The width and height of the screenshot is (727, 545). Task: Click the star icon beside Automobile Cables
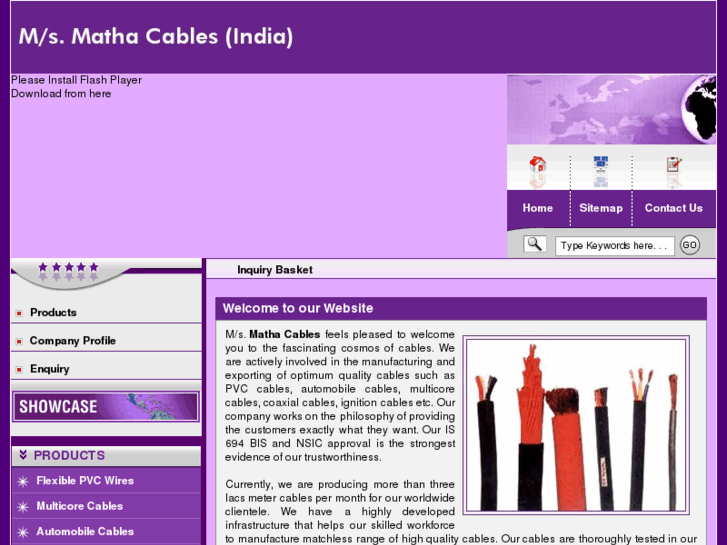tap(23, 532)
